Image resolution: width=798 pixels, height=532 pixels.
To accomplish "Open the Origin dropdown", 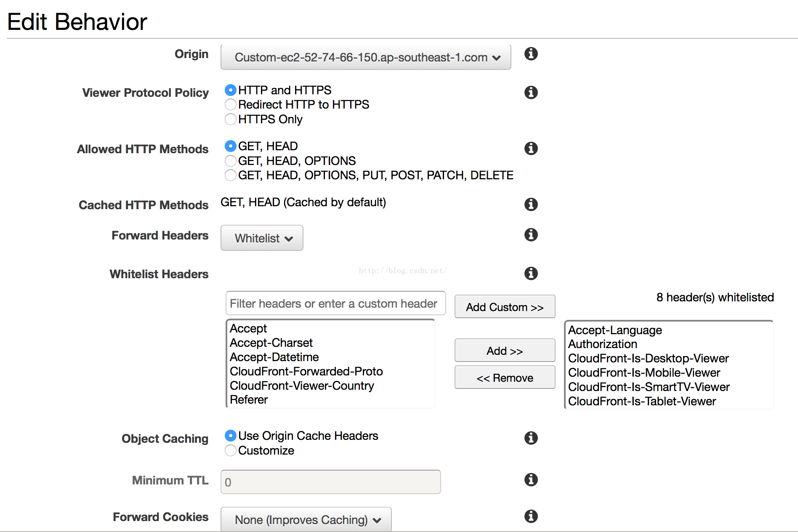I will click(366, 57).
